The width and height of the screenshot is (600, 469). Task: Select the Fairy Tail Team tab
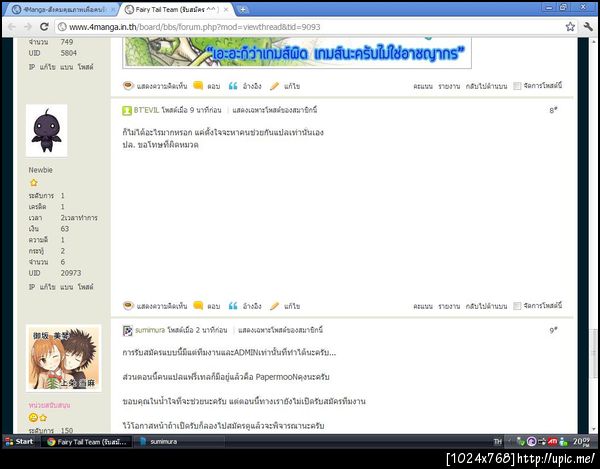coord(177,10)
